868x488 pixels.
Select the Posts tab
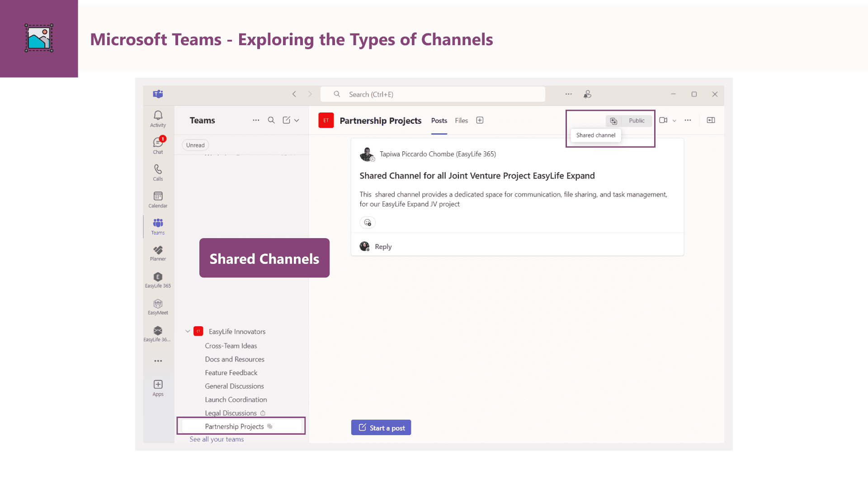coord(439,121)
